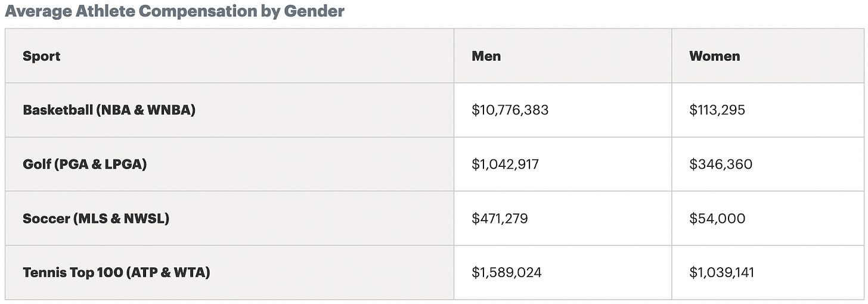Click the $1,042,917 men's golf value
The height and width of the screenshot is (304, 868).
pos(505,165)
